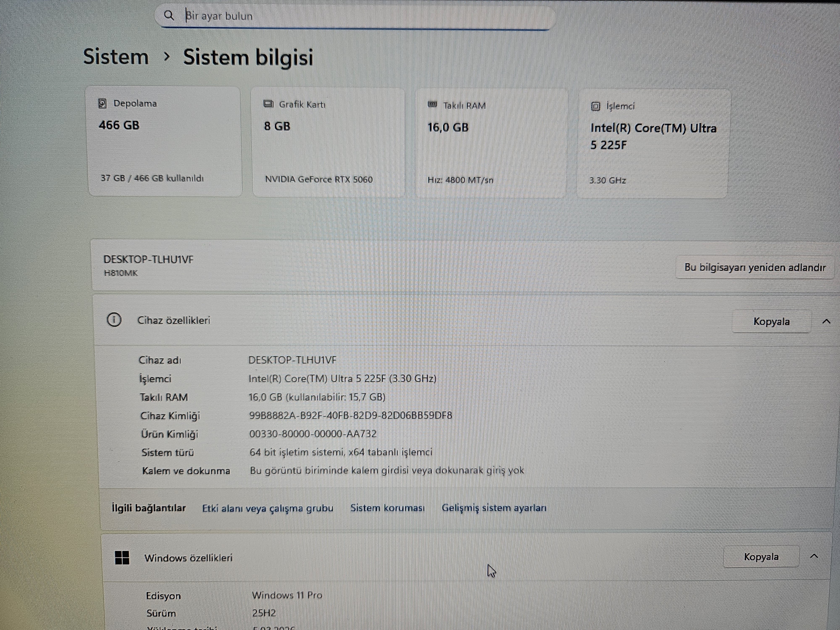Click the Grafik Kartı icon
This screenshot has width=840, height=630.
coord(268,104)
